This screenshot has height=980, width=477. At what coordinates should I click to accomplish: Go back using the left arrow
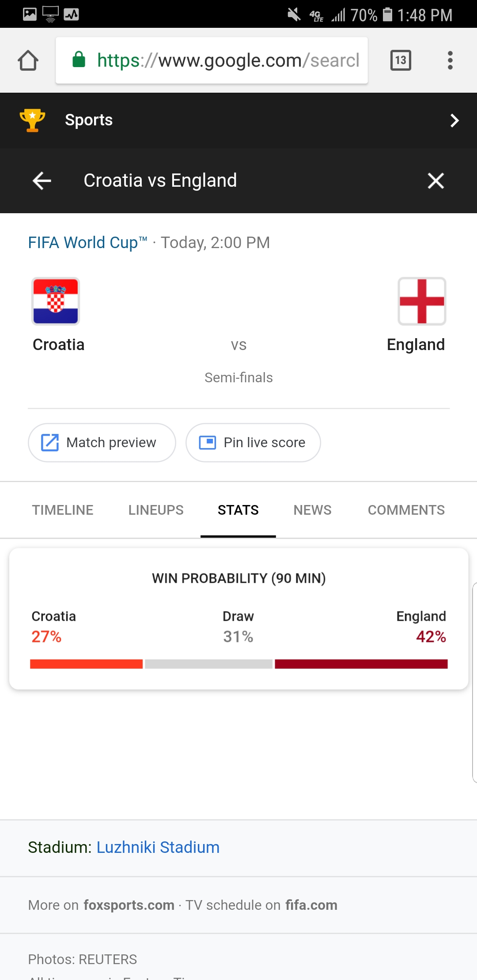(42, 181)
